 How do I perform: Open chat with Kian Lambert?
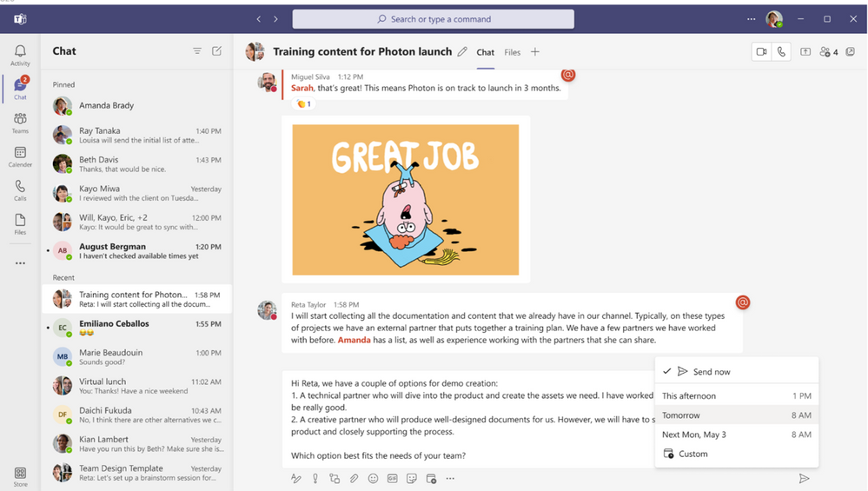136,443
